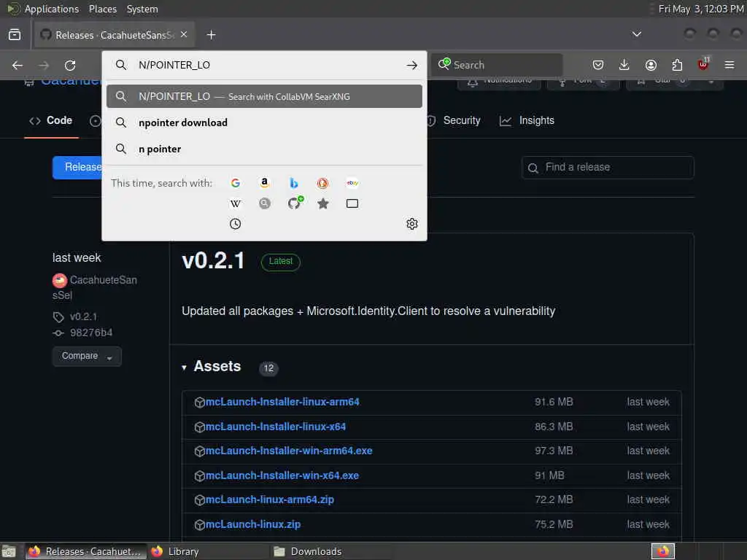Screen dimensions: 747x560
Task: Open search settings gear
Action: [x=411, y=224]
